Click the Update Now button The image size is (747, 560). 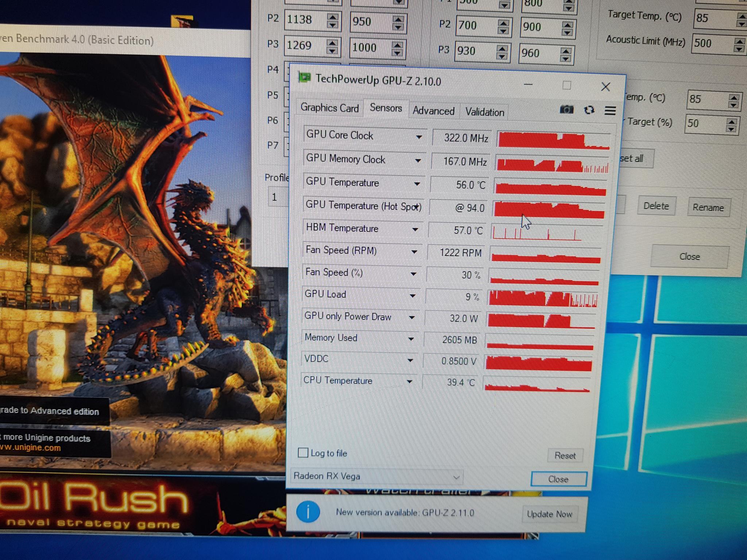pos(549,514)
